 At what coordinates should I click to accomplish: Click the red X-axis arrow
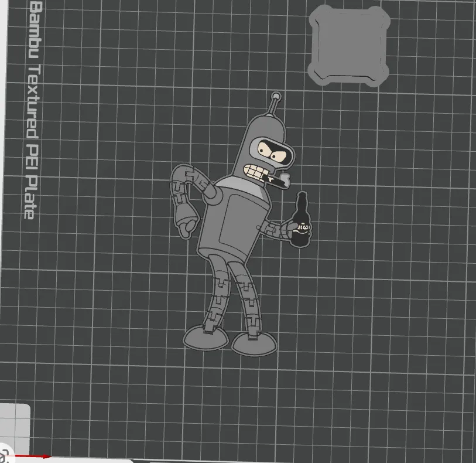tap(32, 457)
